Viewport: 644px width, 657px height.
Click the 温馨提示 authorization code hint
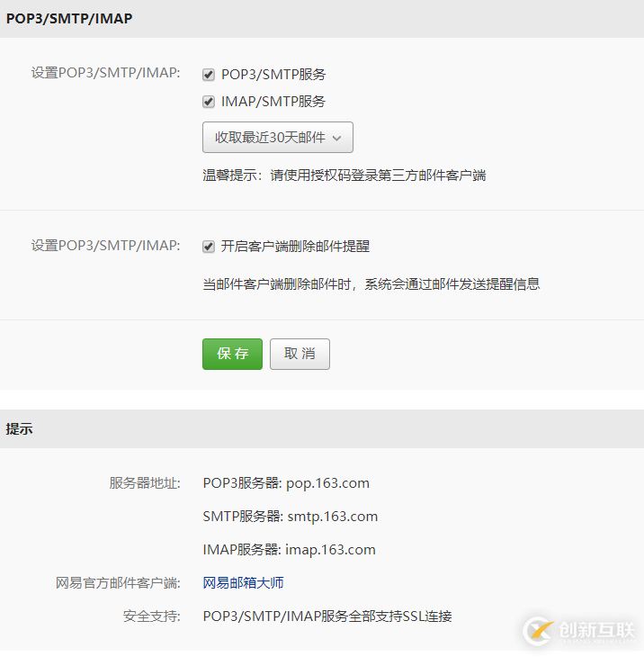coord(344,175)
